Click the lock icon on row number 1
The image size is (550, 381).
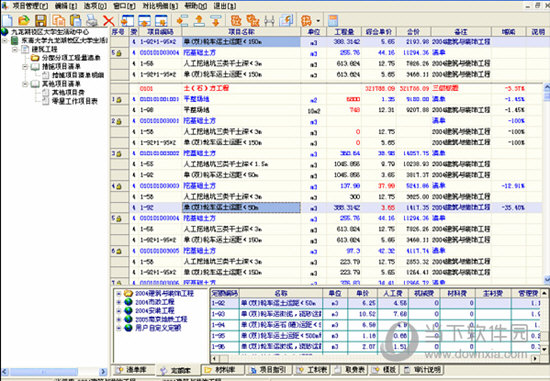coord(119,100)
